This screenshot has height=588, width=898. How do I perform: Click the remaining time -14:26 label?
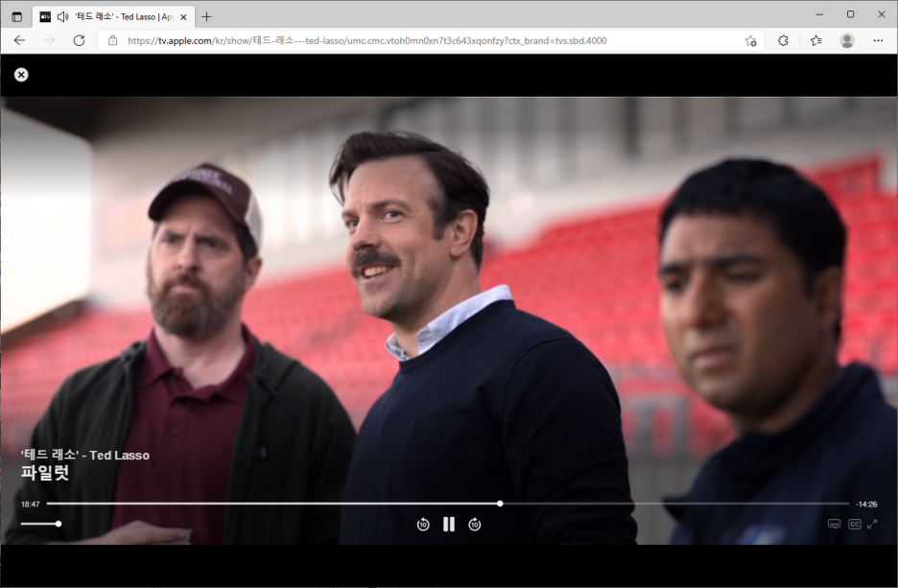click(x=866, y=505)
